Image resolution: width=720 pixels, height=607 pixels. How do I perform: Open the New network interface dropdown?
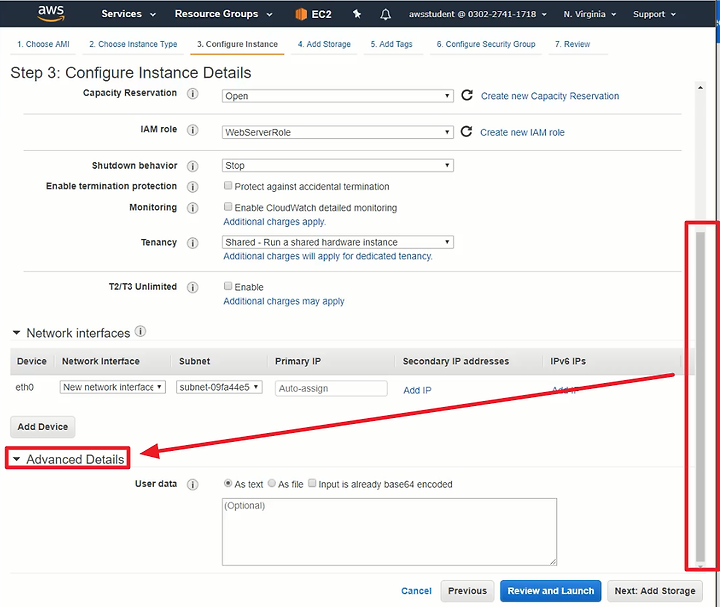click(112, 387)
